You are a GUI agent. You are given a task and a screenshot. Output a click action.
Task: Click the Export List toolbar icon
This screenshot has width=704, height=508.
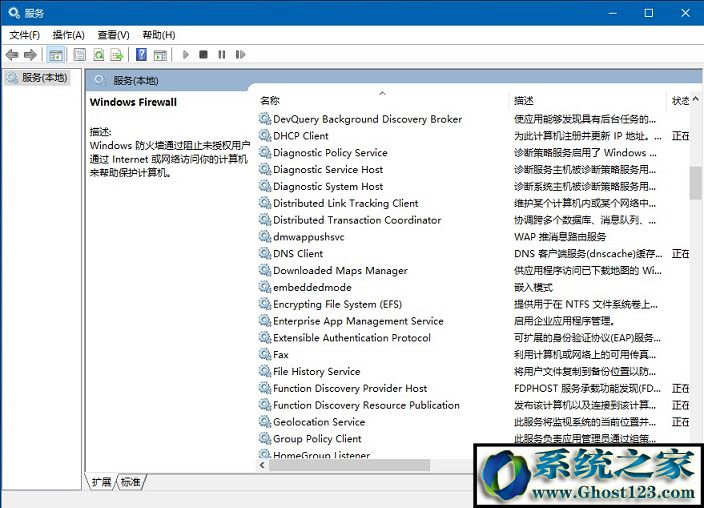117,55
